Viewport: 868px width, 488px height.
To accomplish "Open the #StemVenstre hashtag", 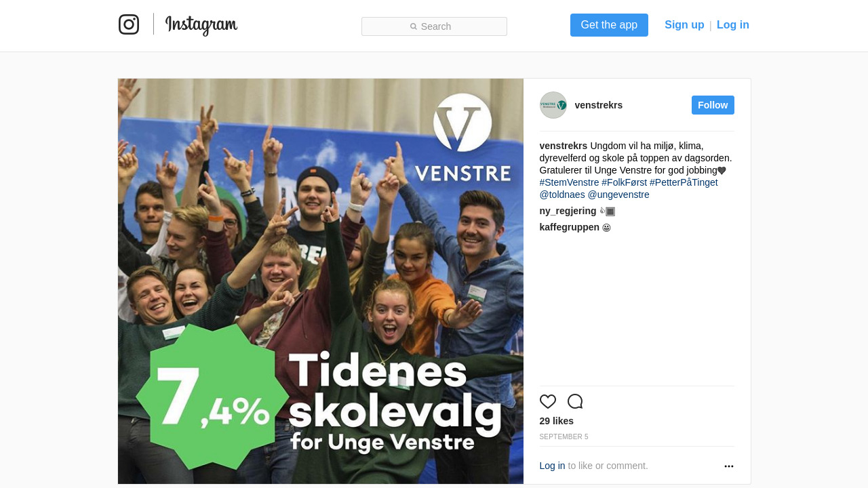I will tap(570, 182).
